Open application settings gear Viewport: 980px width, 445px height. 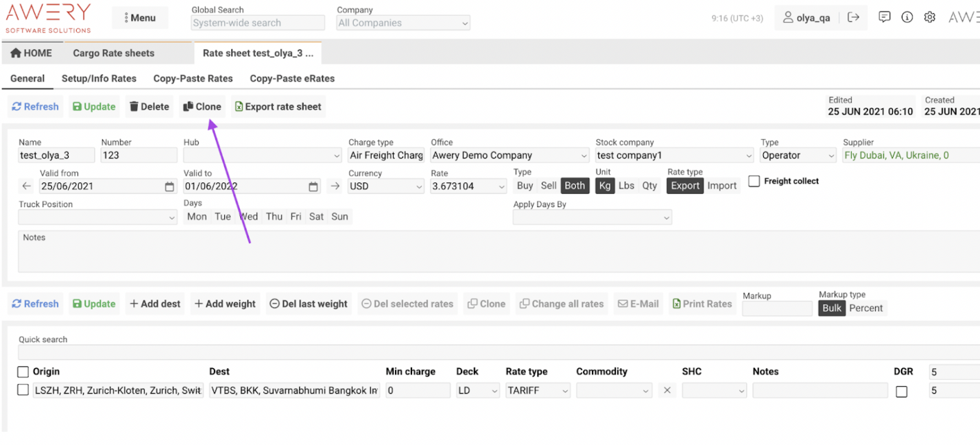click(929, 17)
